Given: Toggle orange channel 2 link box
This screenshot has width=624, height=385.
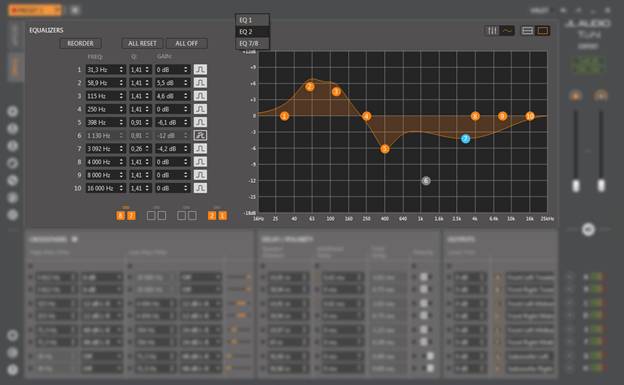Looking at the screenshot, I should click(212, 216).
